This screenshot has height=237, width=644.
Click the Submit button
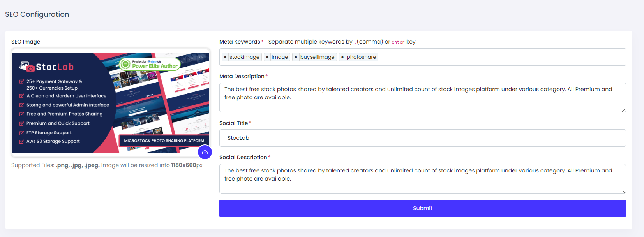422,208
